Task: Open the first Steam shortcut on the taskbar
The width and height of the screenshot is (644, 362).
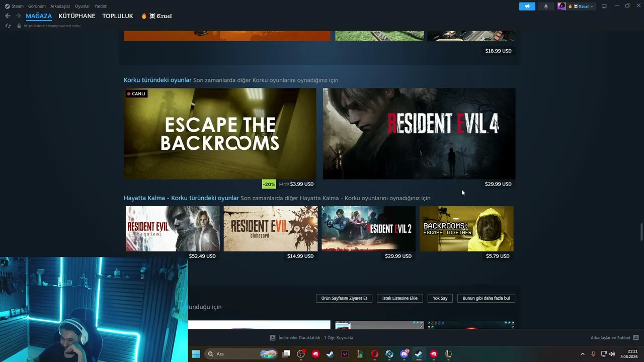Action: point(330,354)
